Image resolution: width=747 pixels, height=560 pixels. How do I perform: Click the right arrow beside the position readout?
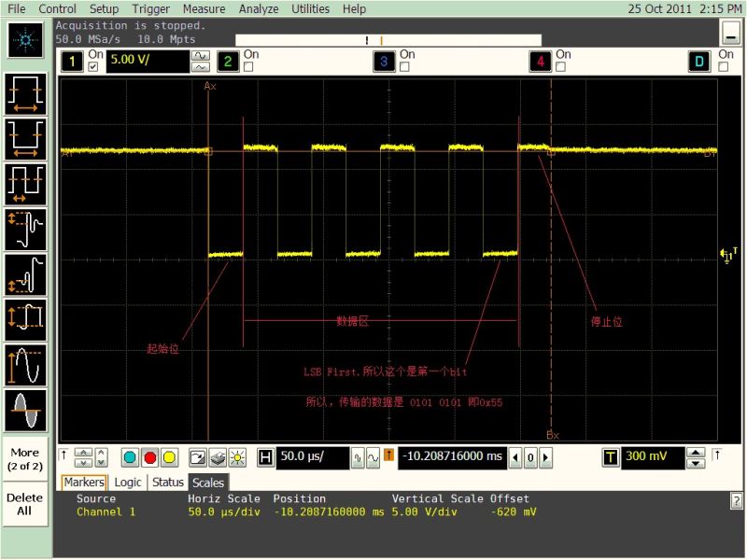[x=544, y=457]
